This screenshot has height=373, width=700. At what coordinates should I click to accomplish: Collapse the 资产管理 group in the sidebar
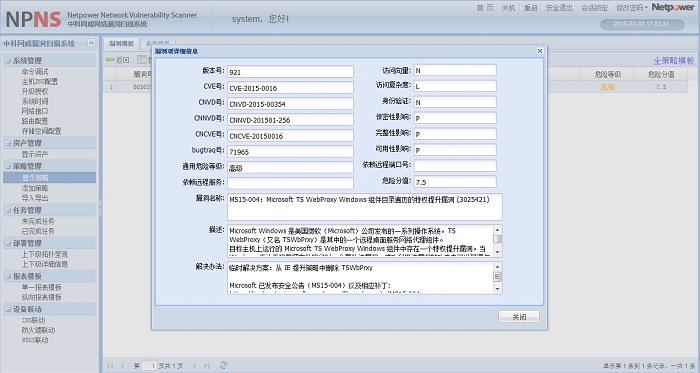pos(8,143)
